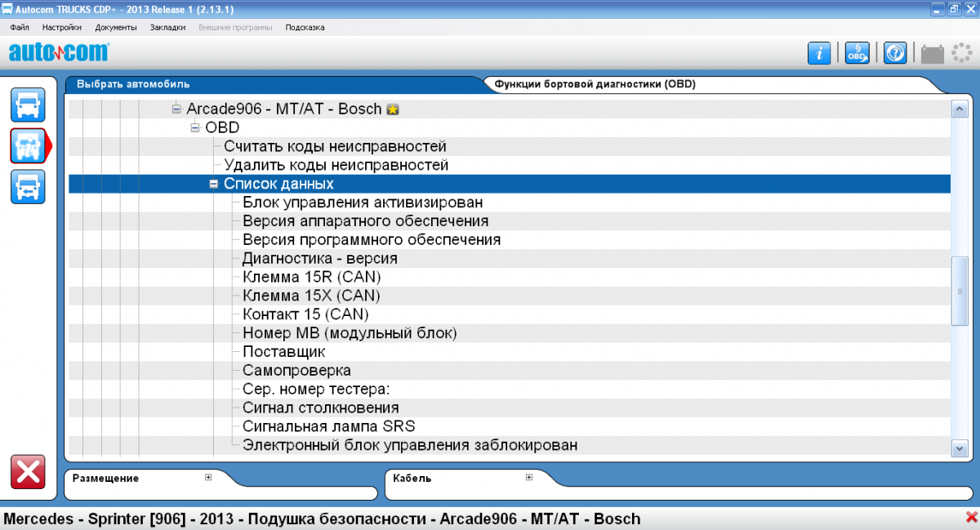Open the Документы menu
This screenshot has height=530, width=980.
[116, 27]
